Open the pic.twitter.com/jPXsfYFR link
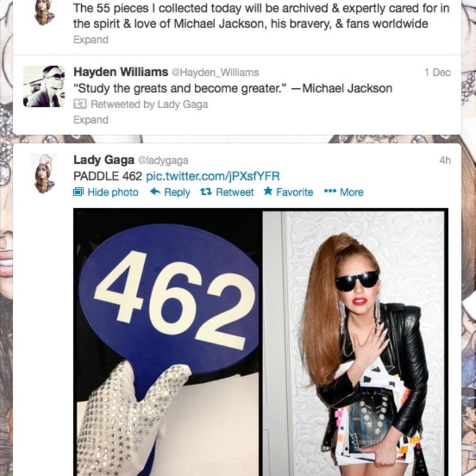 click(213, 176)
